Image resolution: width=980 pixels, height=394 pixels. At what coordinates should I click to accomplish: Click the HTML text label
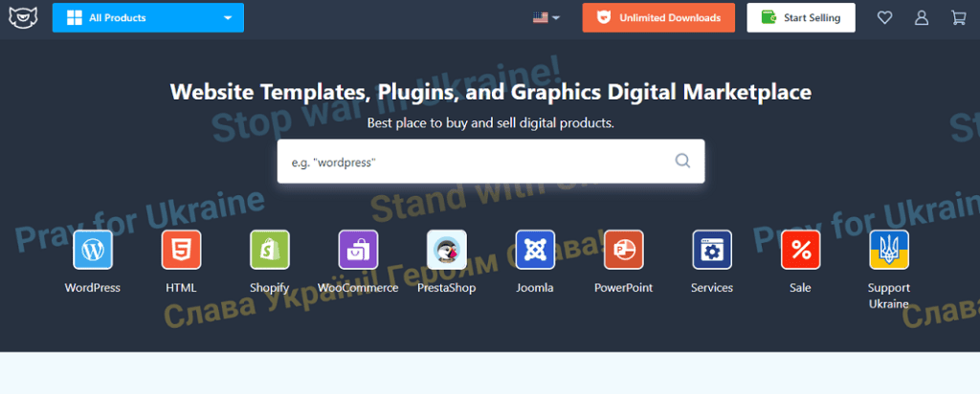[181, 288]
